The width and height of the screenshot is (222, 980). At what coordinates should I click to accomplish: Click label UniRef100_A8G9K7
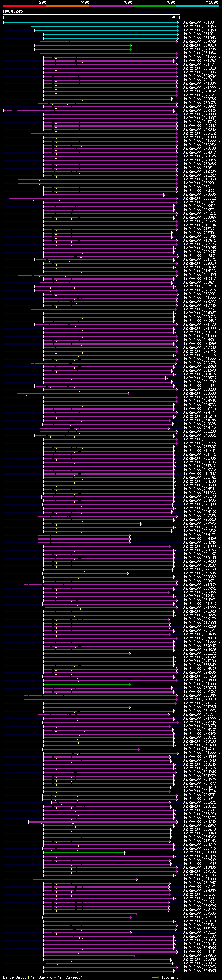(x=199, y=106)
